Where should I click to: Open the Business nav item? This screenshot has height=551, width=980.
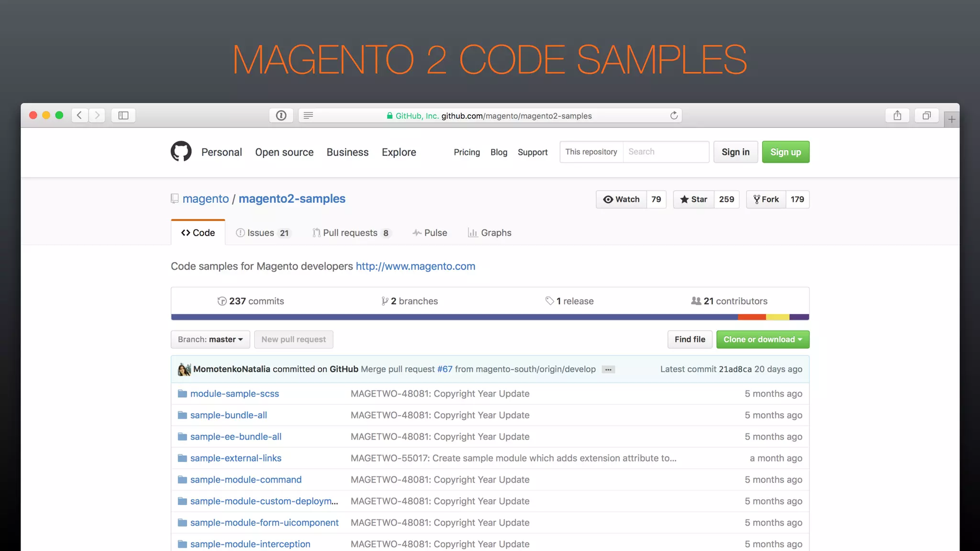[x=347, y=152]
